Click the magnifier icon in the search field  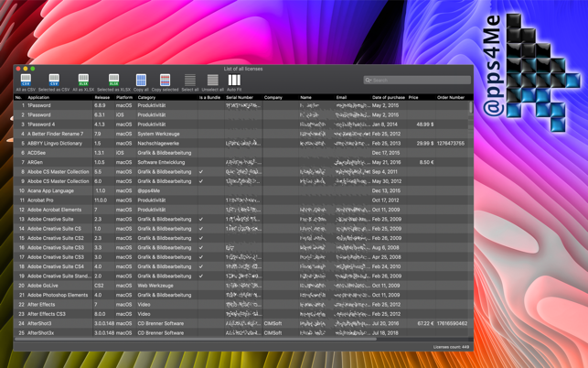[x=369, y=80]
